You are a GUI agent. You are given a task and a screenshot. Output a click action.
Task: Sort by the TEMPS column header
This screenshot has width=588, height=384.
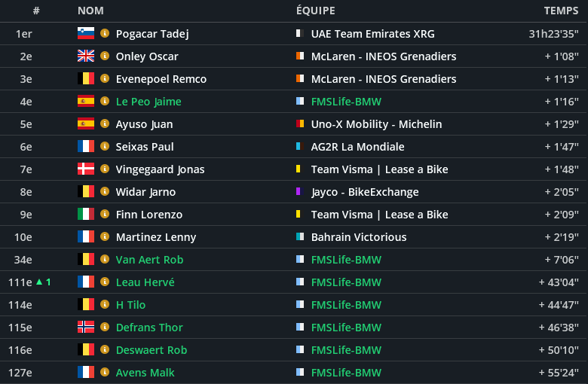click(x=561, y=11)
